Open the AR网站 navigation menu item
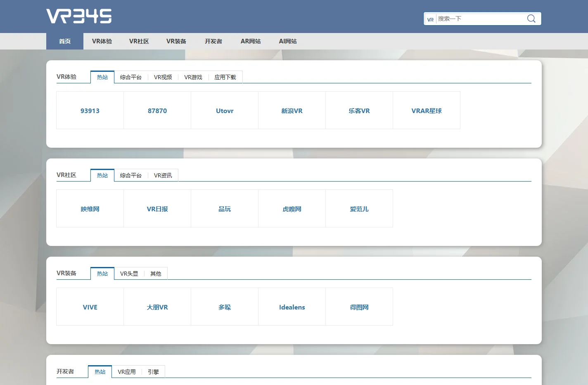Viewport: 588px width, 385px height. 251,41
